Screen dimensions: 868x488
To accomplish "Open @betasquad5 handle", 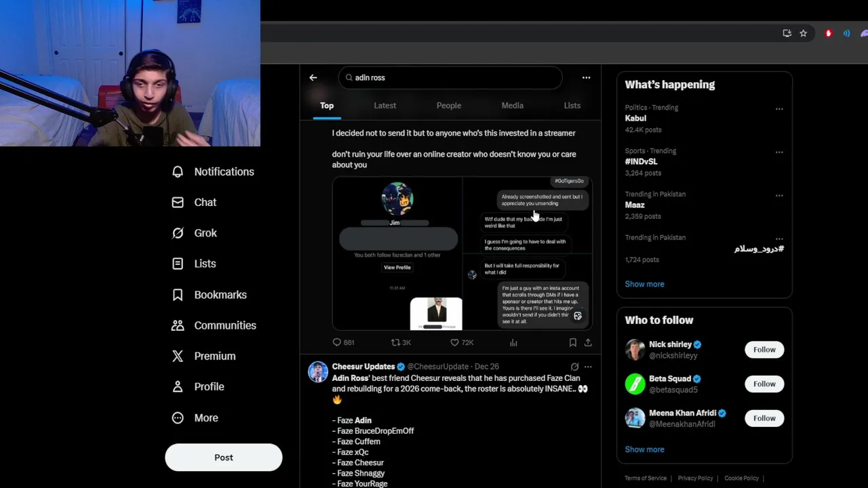I will click(673, 390).
